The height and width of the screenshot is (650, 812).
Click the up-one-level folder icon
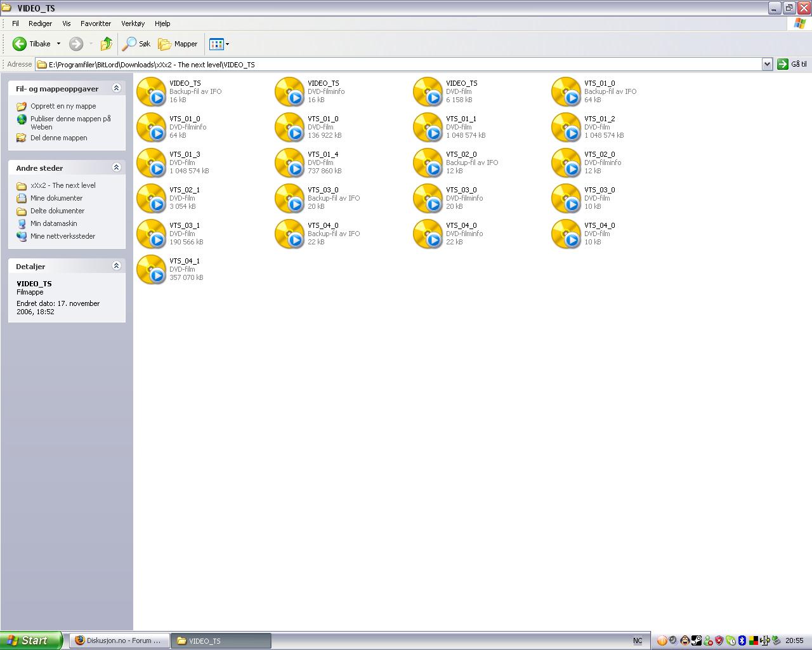tap(107, 44)
